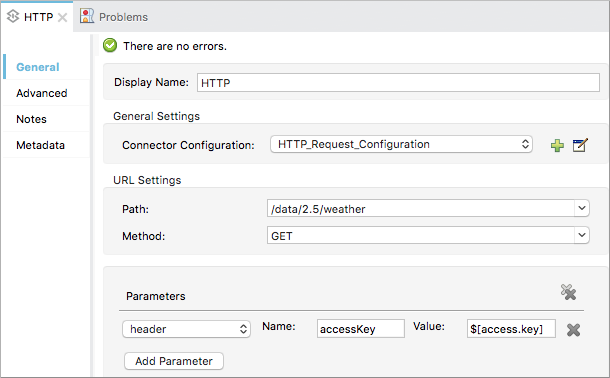Open the header parameter type dropdown

(186, 329)
